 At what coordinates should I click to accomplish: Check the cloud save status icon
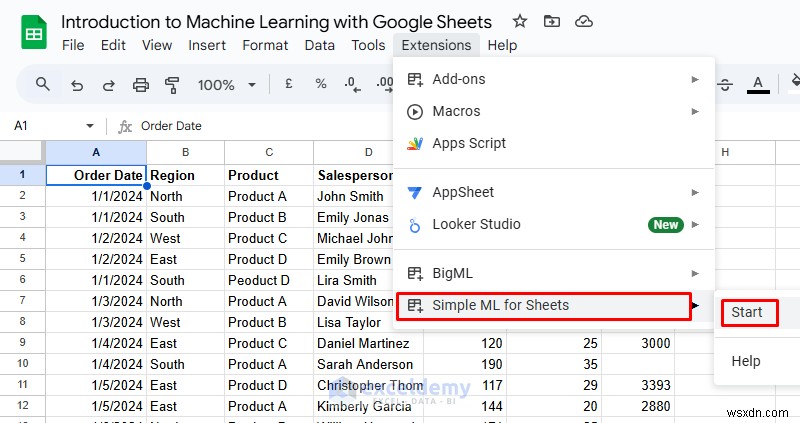(x=584, y=21)
